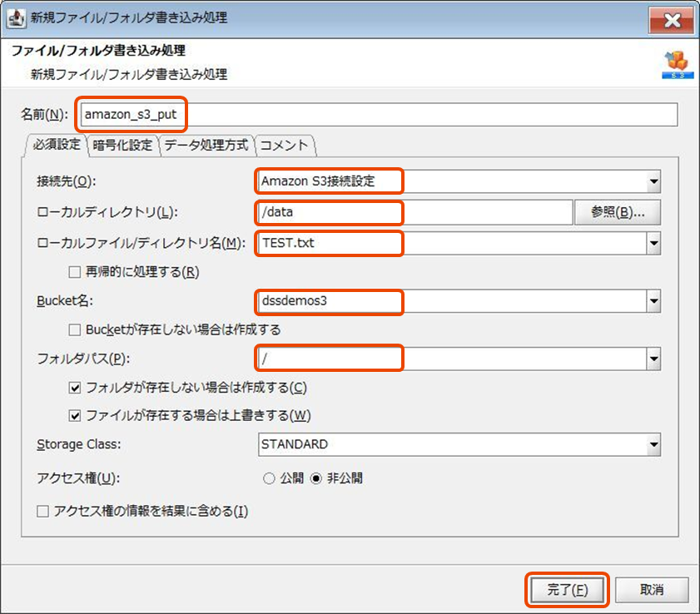Expand the 接続先 dropdown arrow
The height and width of the screenshot is (614, 700).
(654, 181)
